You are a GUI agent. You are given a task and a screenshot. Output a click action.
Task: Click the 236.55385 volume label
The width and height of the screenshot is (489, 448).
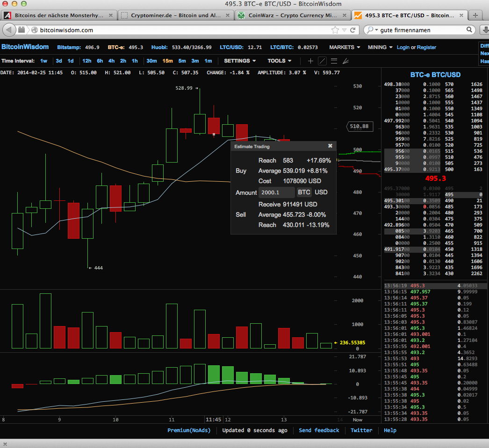pyautogui.click(x=352, y=342)
